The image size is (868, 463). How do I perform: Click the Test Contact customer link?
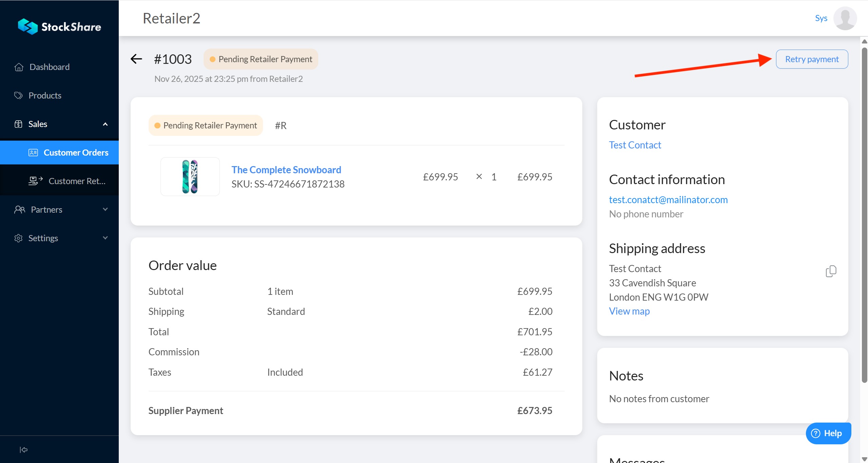pos(635,145)
